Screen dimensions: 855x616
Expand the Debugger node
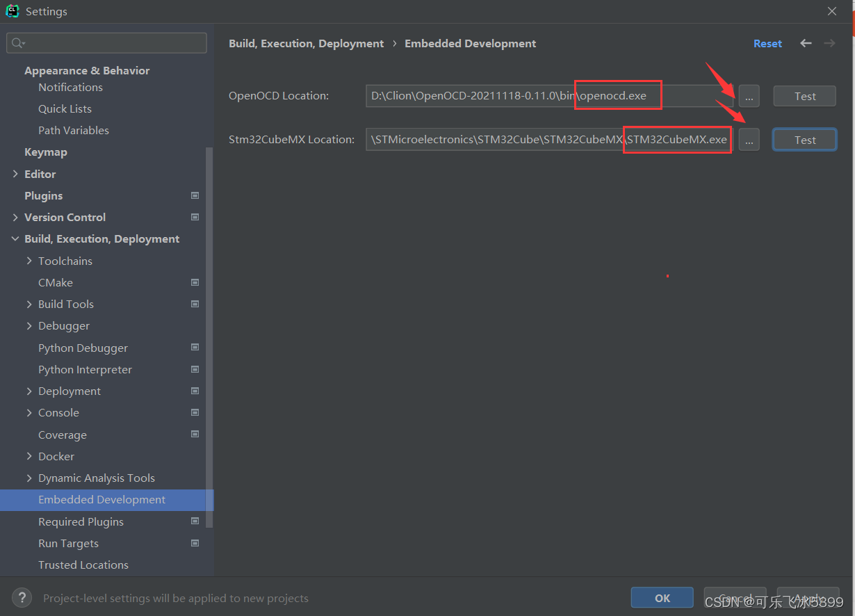pos(29,325)
